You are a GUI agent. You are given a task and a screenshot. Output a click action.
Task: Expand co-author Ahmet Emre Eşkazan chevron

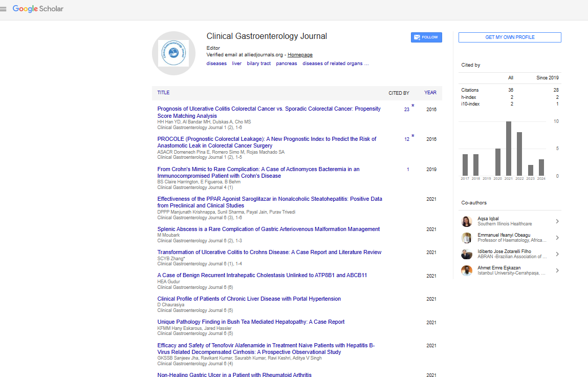pyautogui.click(x=557, y=270)
